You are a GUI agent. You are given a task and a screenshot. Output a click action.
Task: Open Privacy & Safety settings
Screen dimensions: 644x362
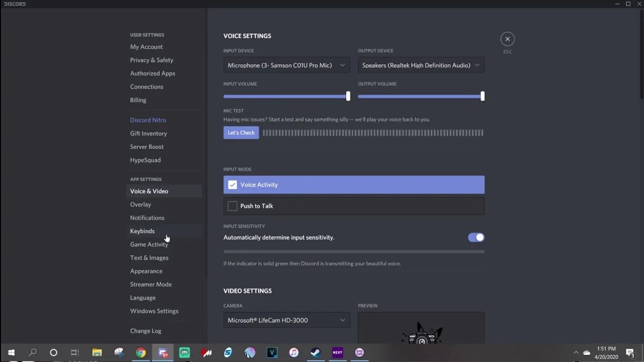pos(151,60)
